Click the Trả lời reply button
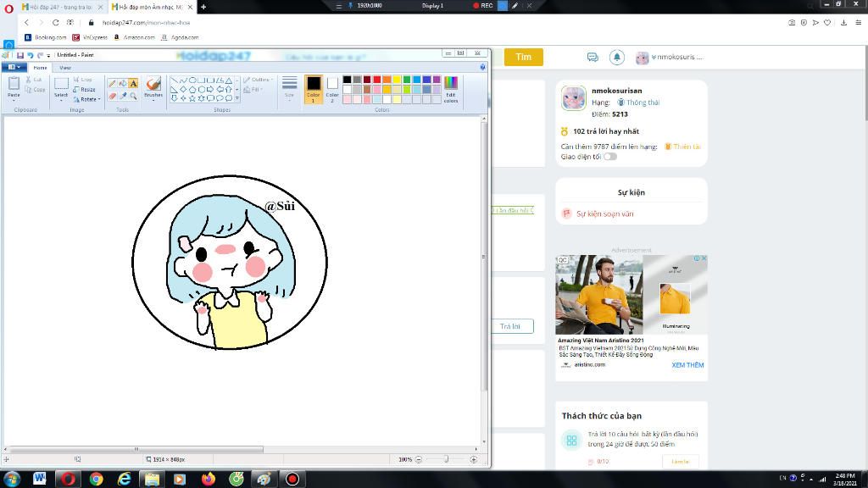 [511, 326]
